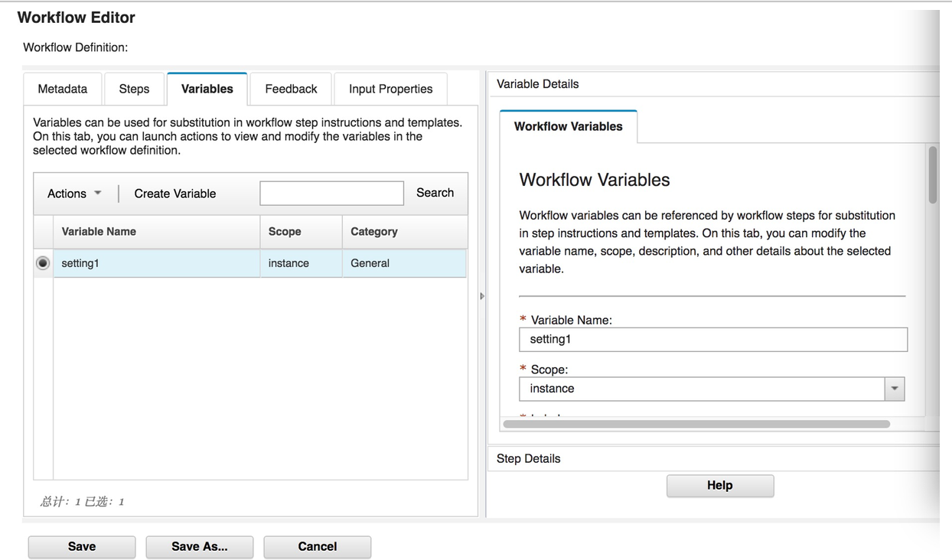The height and width of the screenshot is (560, 952).
Task: Click the Create Variable action
Action: [174, 194]
